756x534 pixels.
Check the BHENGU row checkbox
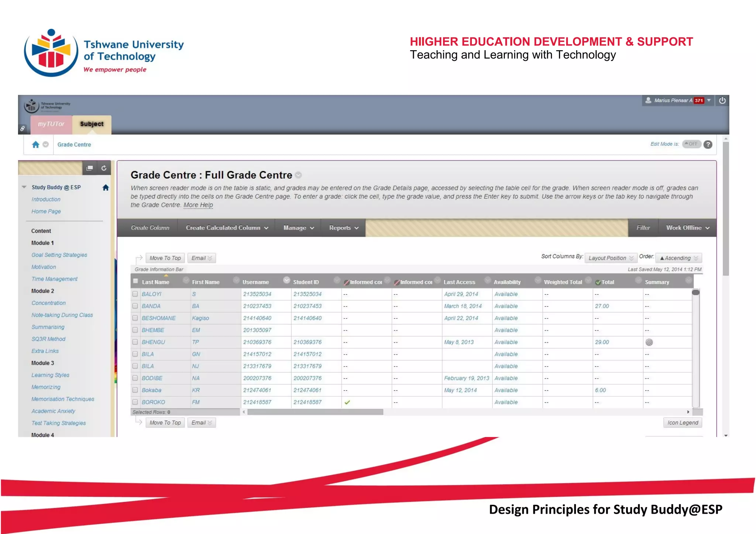(x=135, y=342)
